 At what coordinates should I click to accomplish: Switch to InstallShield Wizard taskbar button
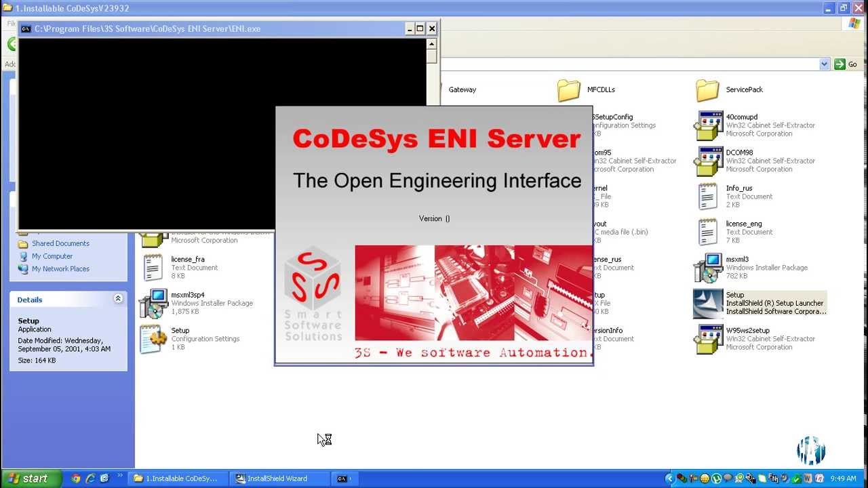(x=278, y=479)
